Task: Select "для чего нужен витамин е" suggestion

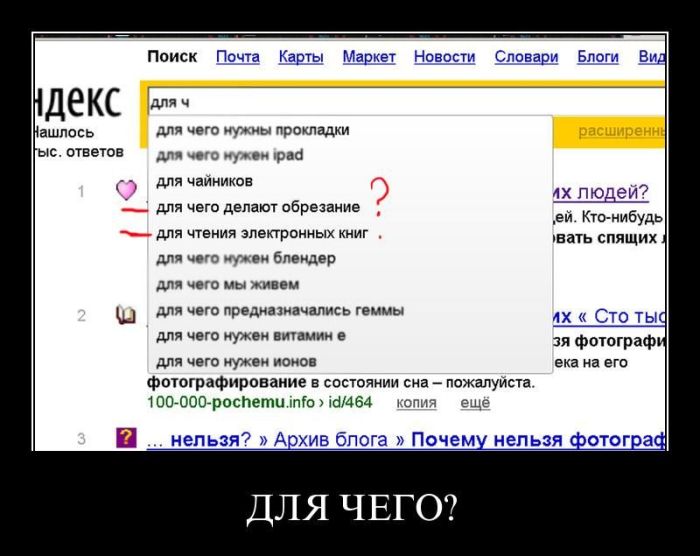Action: (x=251, y=335)
